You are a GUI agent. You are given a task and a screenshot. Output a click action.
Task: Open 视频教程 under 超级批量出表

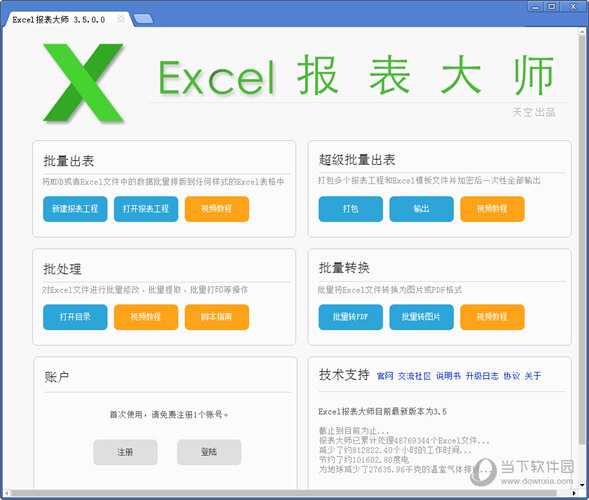(x=492, y=209)
